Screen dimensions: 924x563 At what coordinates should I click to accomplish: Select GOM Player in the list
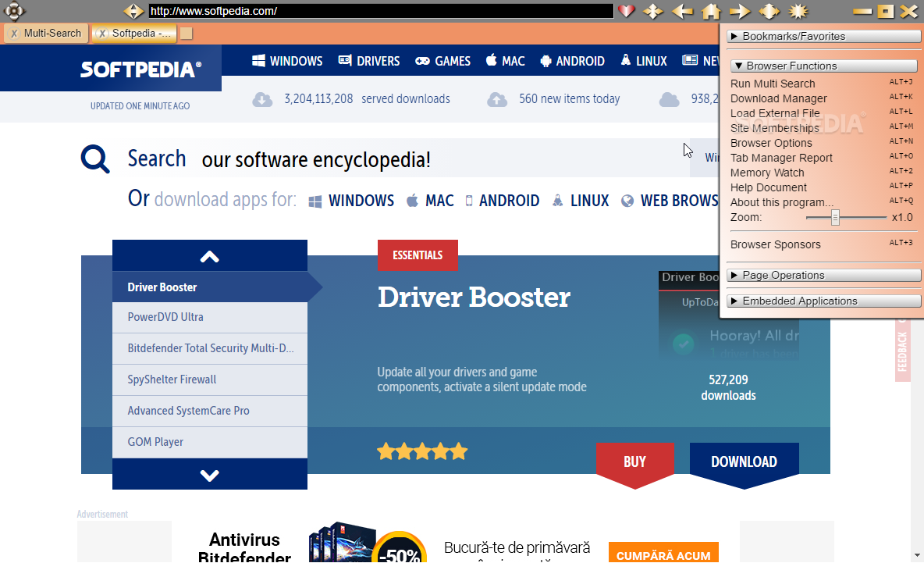tap(210, 442)
